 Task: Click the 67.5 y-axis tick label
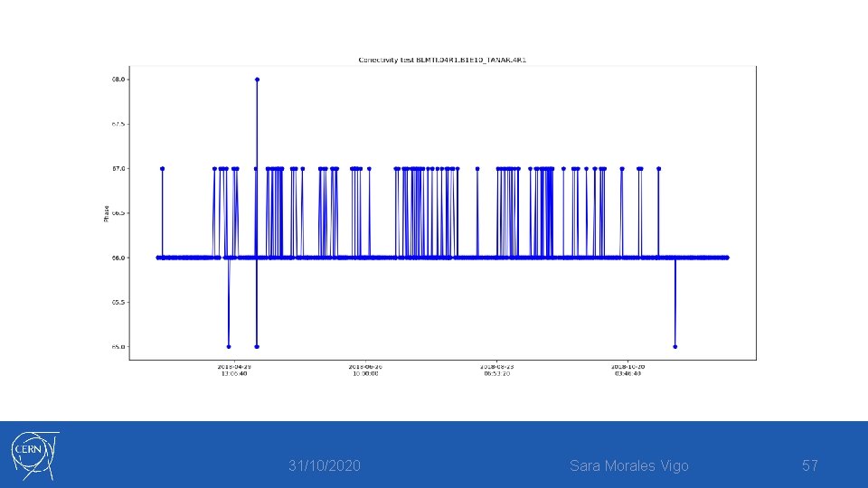118,125
